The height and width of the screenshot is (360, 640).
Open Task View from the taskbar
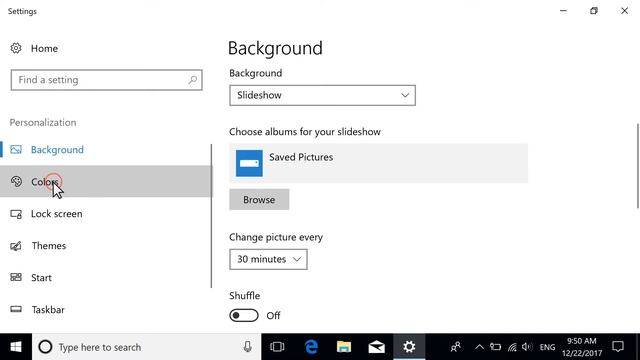[277, 347]
